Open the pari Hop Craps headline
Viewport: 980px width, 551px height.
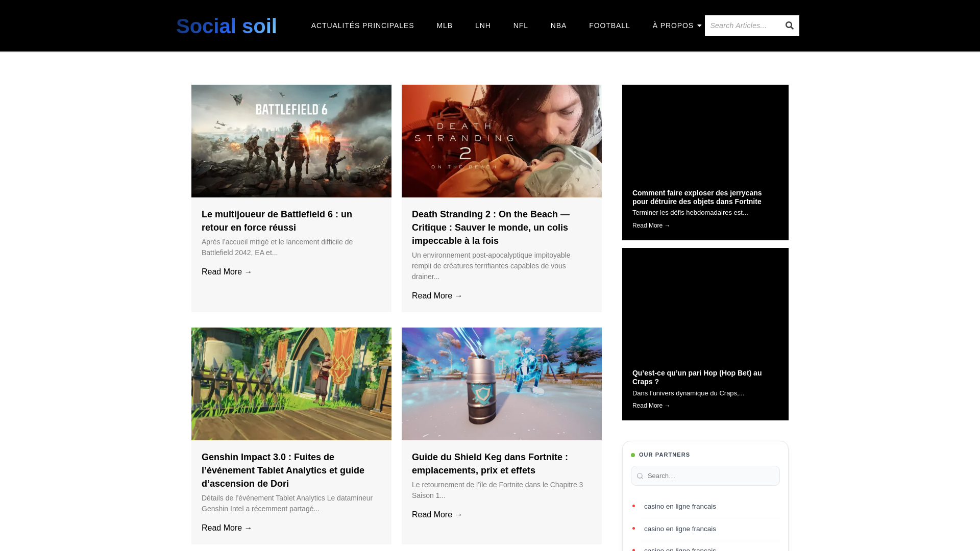pos(697,377)
